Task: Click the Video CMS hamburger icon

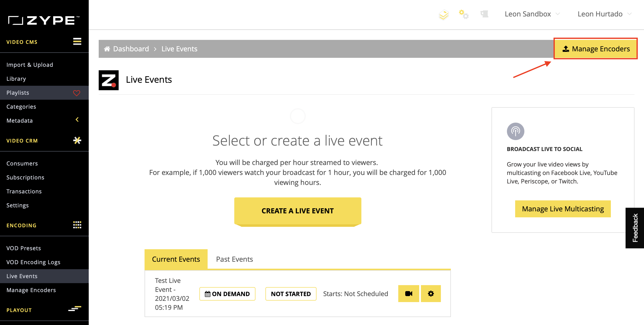Action: click(x=77, y=41)
